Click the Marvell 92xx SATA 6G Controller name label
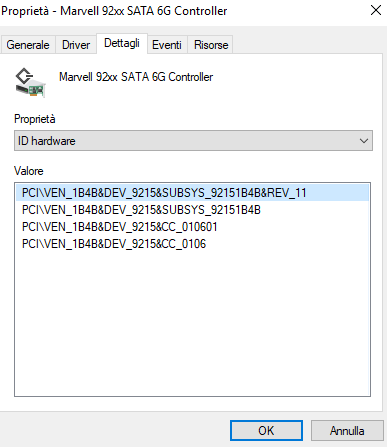This screenshot has height=447, width=387. pos(136,77)
